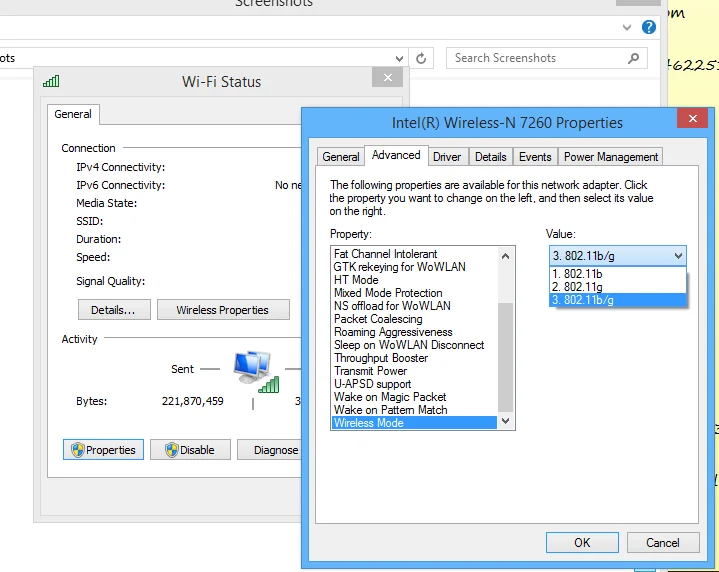719x572 pixels.
Task: Click the 221,870,459 bytes sent value
Action: (x=193, y=401)
